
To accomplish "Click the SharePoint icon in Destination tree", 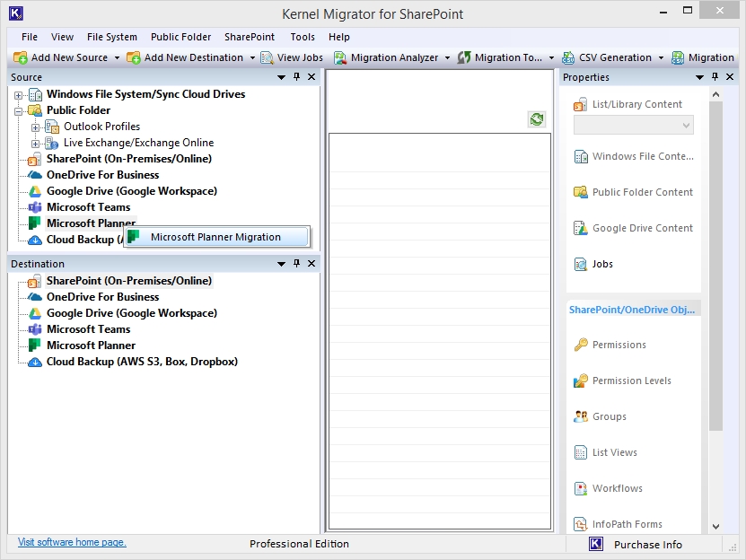I will pos(34,281).
